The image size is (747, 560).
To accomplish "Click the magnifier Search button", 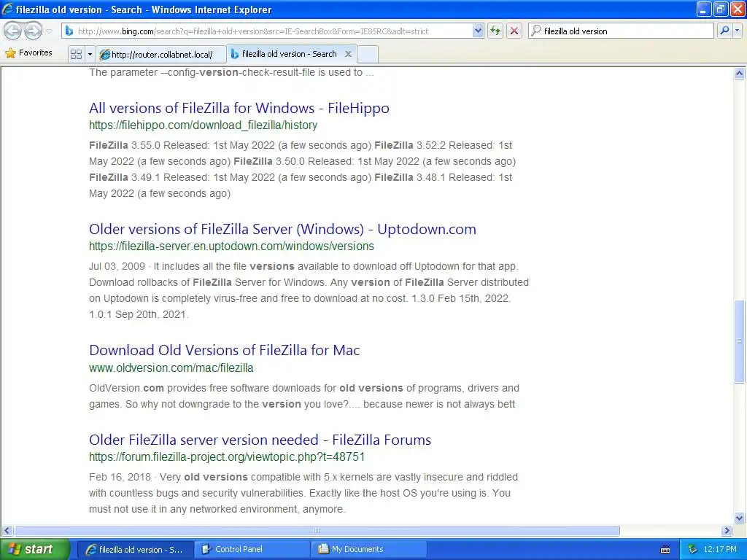I will 724,31.
